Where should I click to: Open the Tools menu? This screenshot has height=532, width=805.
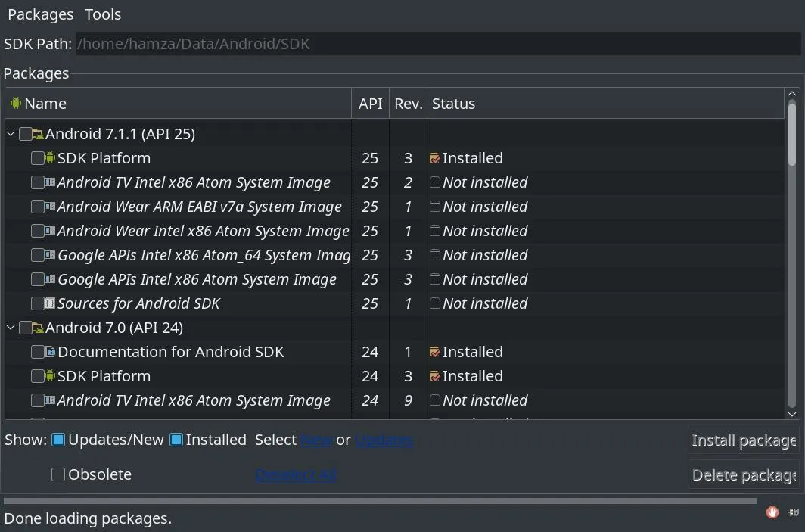click(103, 14)
